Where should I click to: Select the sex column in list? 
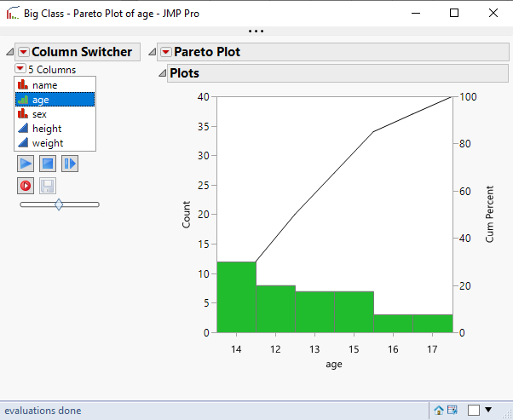click(39, 114)
